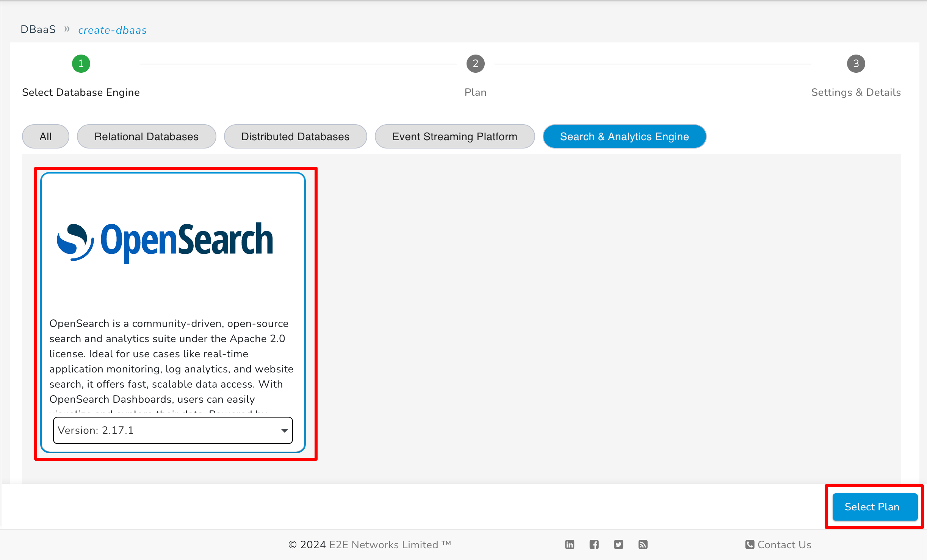Click the Settings & Details step label
The width and height of the screenshot is (927, 560).
point(856,92)
